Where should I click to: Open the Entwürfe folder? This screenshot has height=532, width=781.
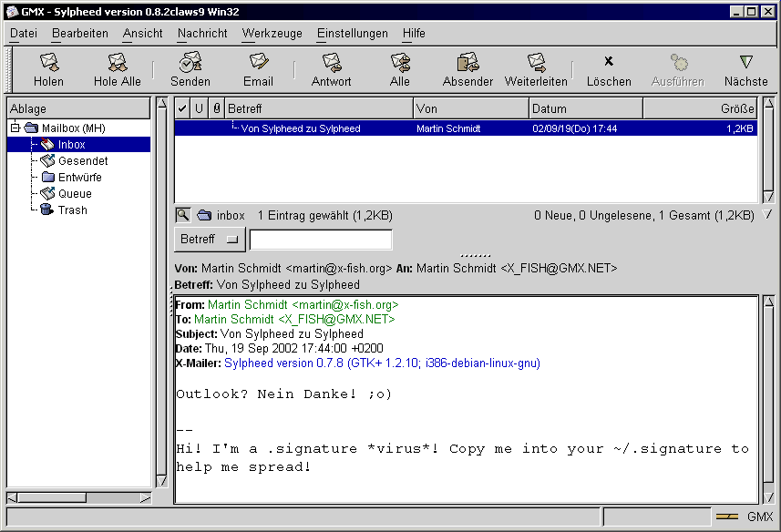click(79, 177)
